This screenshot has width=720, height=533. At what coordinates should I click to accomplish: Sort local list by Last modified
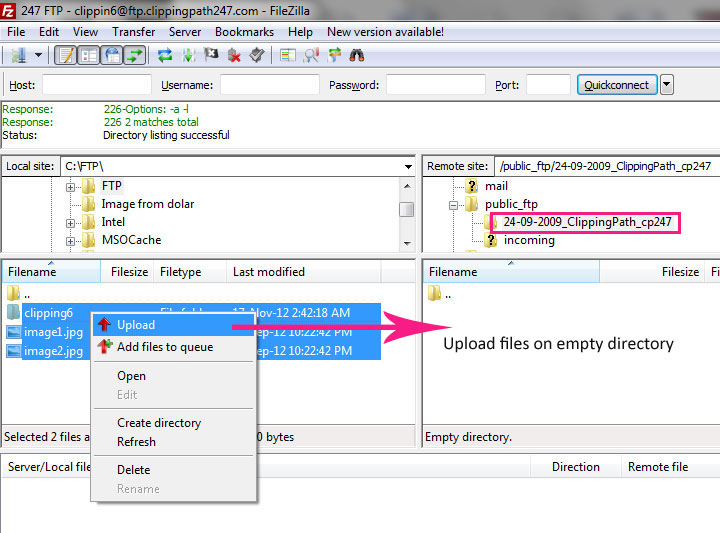(304, 272)
